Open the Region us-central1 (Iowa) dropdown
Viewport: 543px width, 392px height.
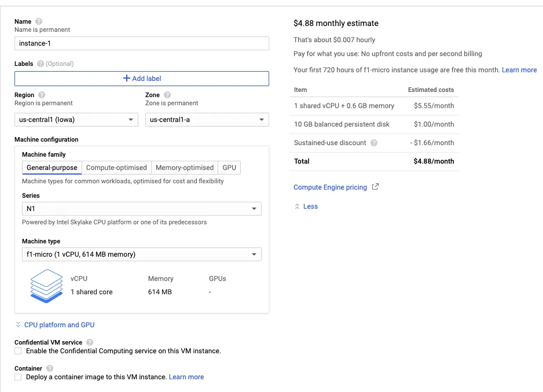coord(76,120)
